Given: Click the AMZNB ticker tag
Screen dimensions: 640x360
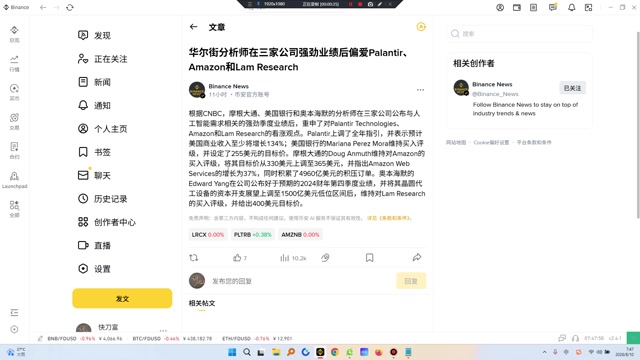Looking at the screenshot, I should 300,235.
